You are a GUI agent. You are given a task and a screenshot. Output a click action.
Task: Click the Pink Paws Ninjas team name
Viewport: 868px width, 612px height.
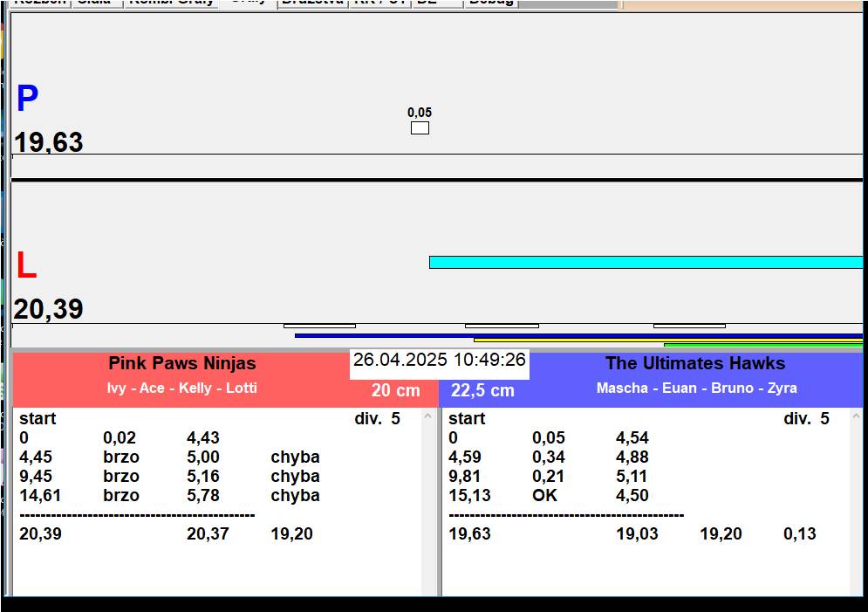pyautogui.click(x=182, y=363)
